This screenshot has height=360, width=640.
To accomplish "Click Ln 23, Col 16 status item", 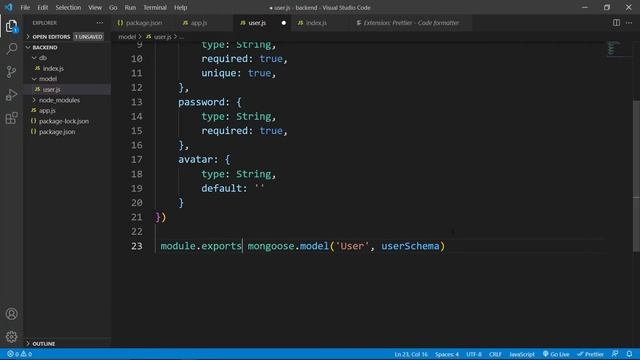I will [411, 354].
